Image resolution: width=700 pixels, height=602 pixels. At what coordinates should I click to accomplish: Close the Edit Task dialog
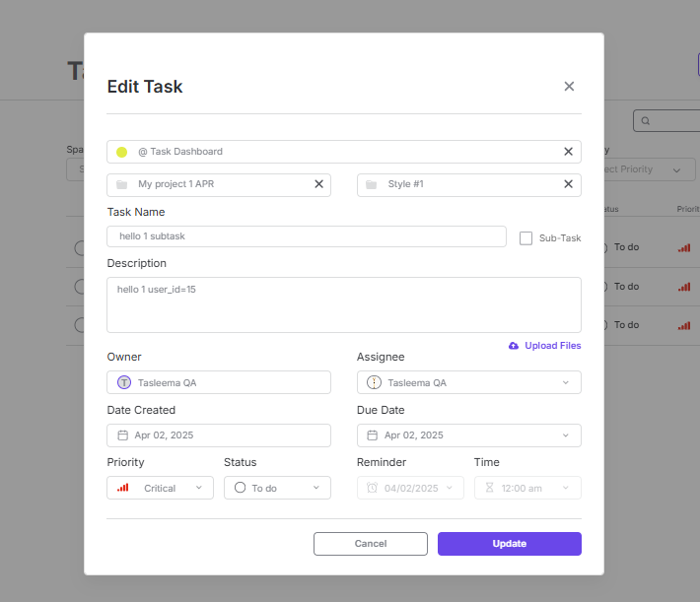click(569, 87)
